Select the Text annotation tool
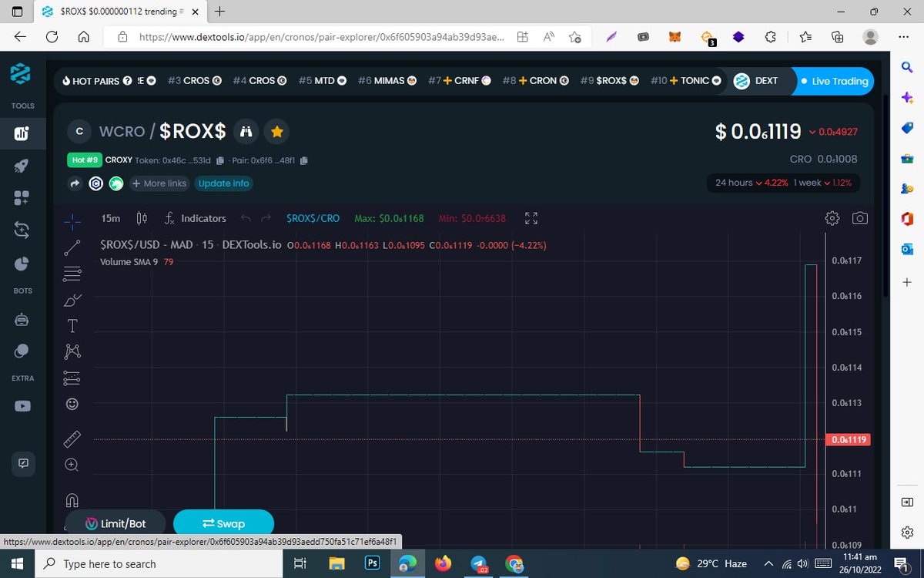Screen dimensions: 924x578 pyautogui.click(x=72, y=325)
